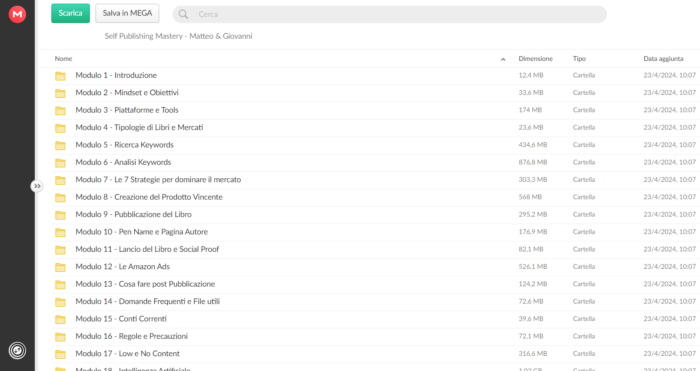700x371 pixels.
Task: Expand the sidebar with double-chevron button
Action: coord(37,186)
